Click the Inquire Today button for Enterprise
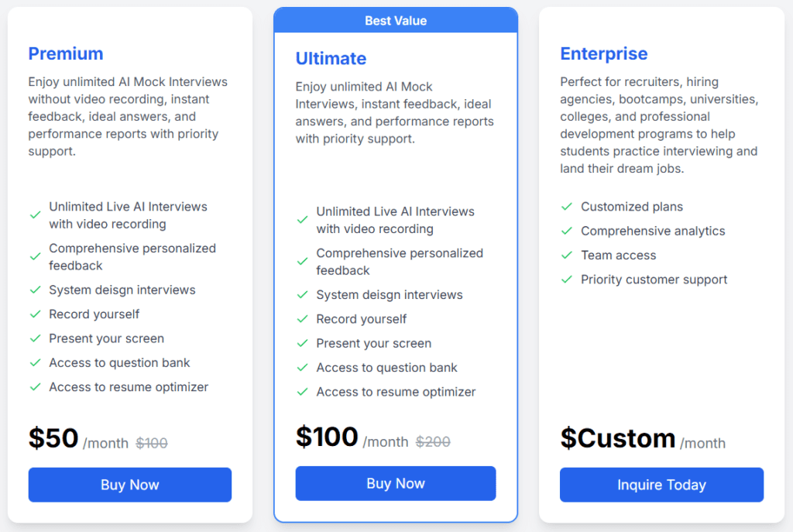 (661, 485)
